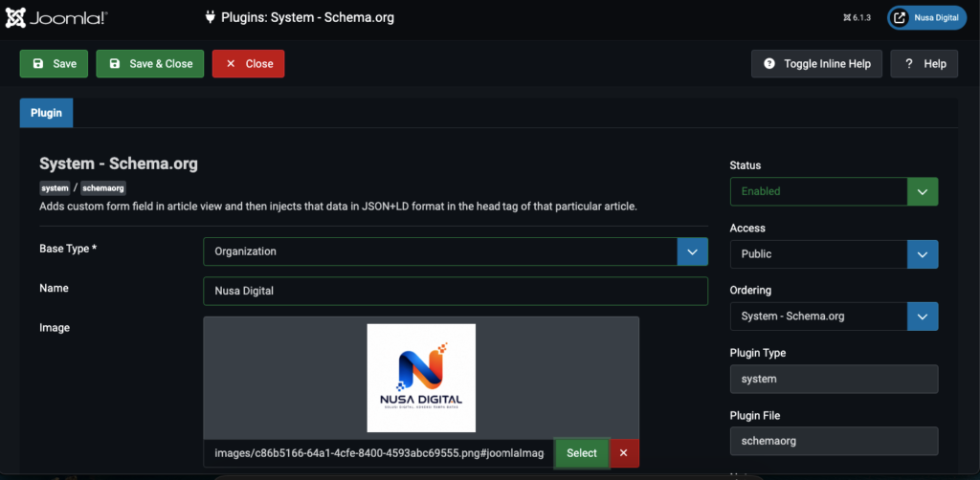
Task: Clear the image with the red X button
Action: (x=624, y=453)
